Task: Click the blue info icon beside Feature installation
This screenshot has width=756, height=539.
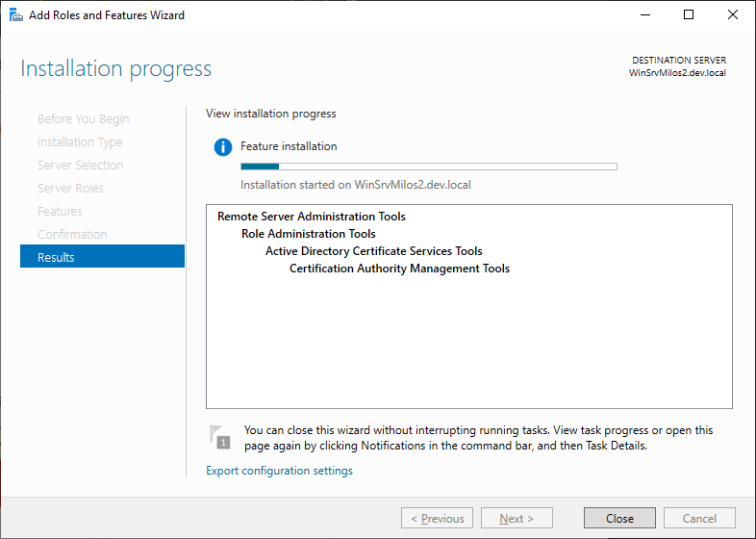Action: pyautogui.click(x=223, y=147)
